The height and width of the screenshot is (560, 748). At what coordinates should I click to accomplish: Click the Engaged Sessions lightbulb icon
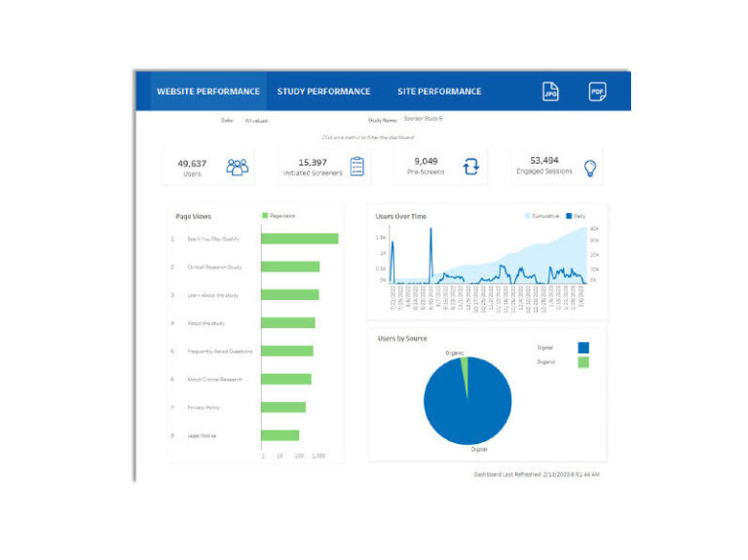tap(588, 168)
